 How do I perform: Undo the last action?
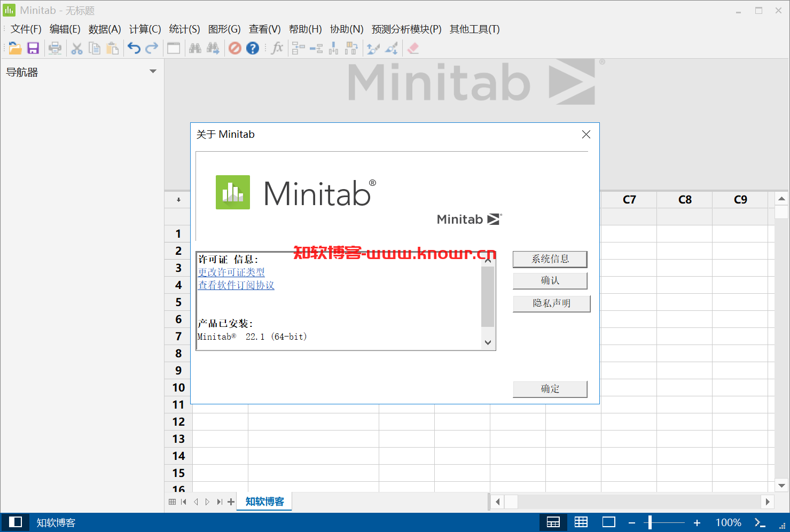point(134,49)
